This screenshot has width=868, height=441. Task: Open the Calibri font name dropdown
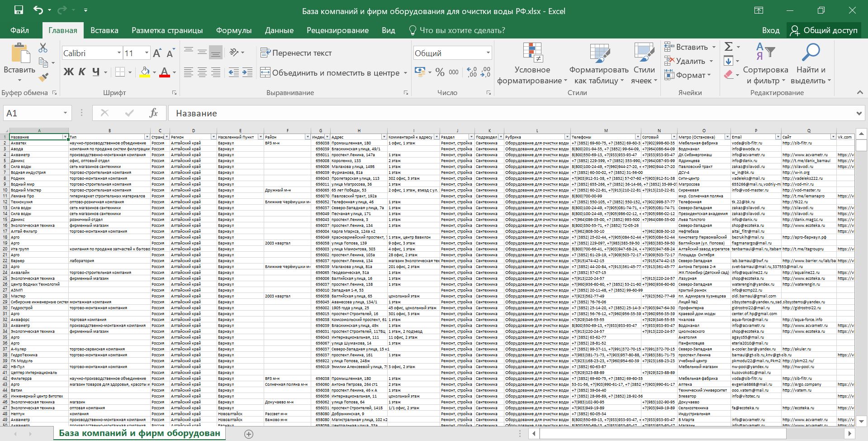(119, 53)
